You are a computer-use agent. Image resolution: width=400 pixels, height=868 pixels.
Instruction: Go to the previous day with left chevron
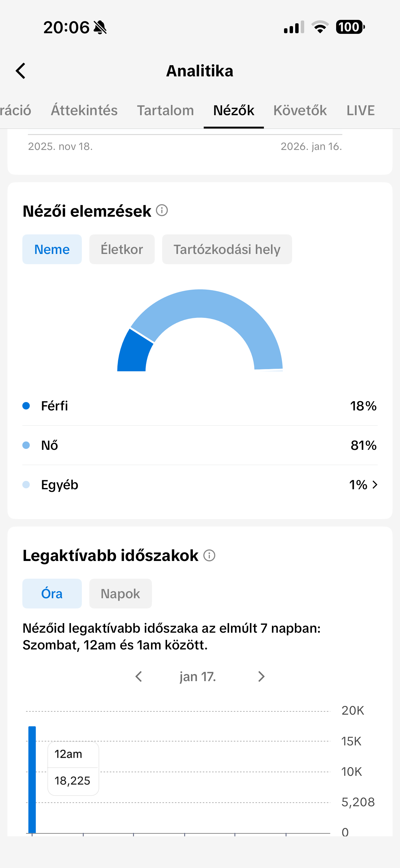[139, 676]
